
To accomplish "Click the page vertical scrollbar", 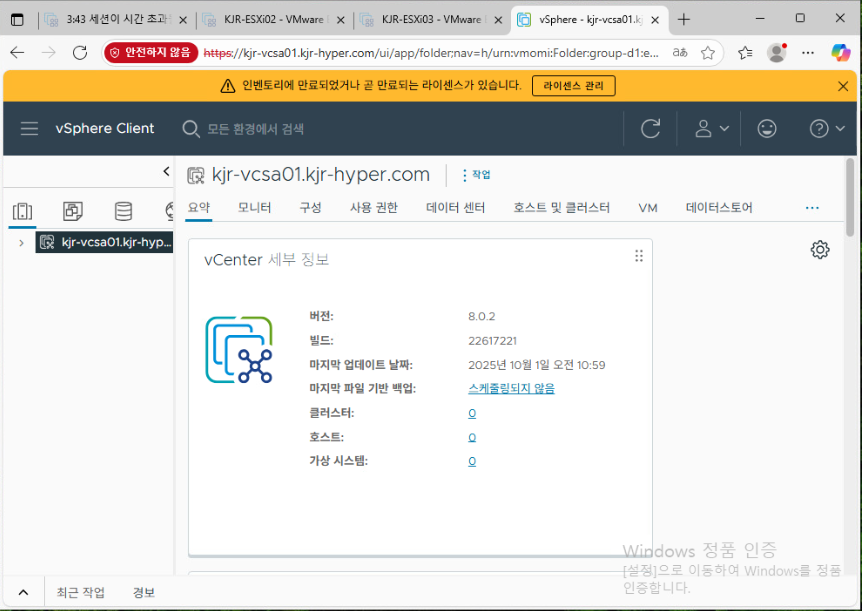I will tap(850, 198).
